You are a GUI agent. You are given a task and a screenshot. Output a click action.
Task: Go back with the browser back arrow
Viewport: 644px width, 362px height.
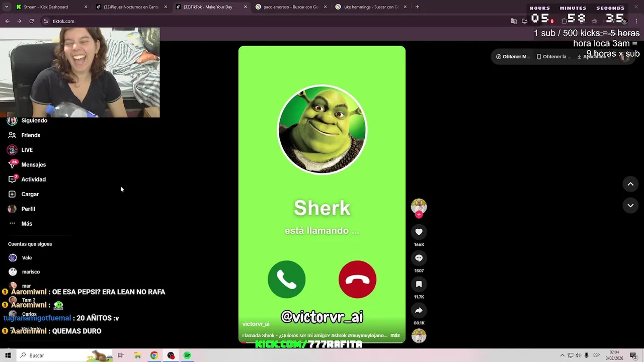pyautogui.click(x=7, y=21)
